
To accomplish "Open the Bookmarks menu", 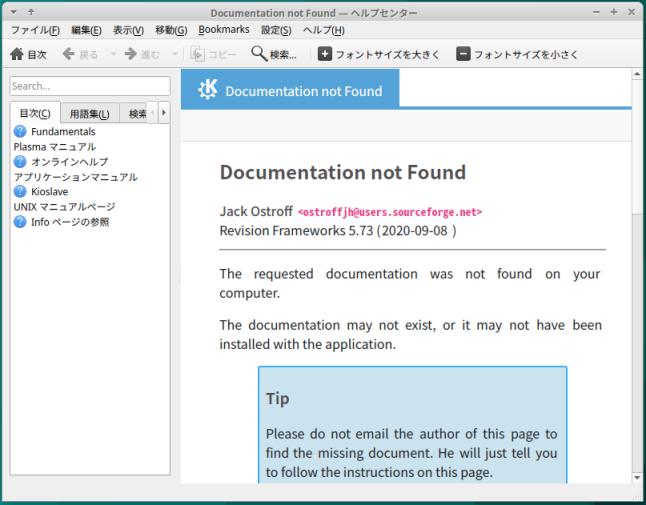I will (224, 30).
